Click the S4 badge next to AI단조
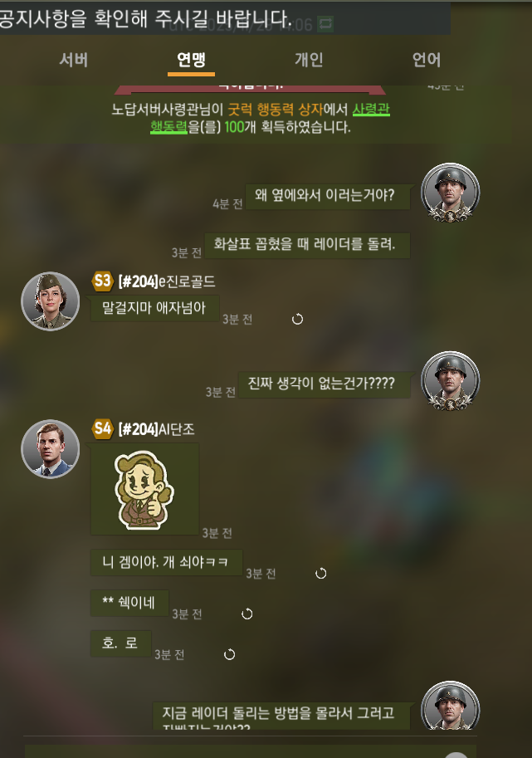The width and height of the screenshot is (532, 758). point(102,428)
